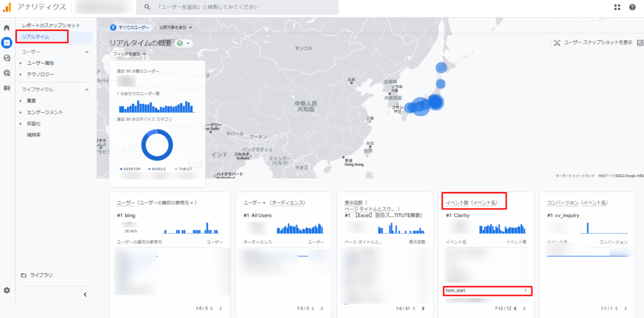Click the 1 分あたりのユーザー数 bar chart
The image size is (644, 318).
tap(157, 106)
